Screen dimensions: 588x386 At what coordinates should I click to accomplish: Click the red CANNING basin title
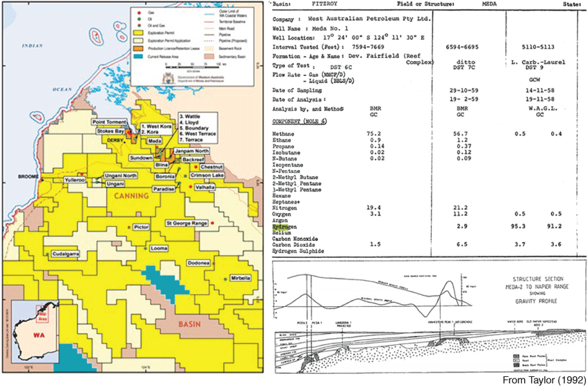coord(131,196)
